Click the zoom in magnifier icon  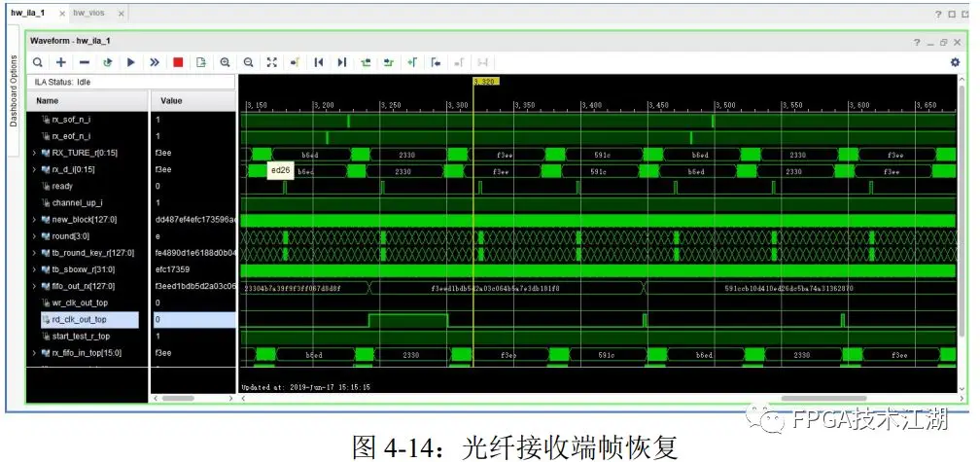click(225, 62)
